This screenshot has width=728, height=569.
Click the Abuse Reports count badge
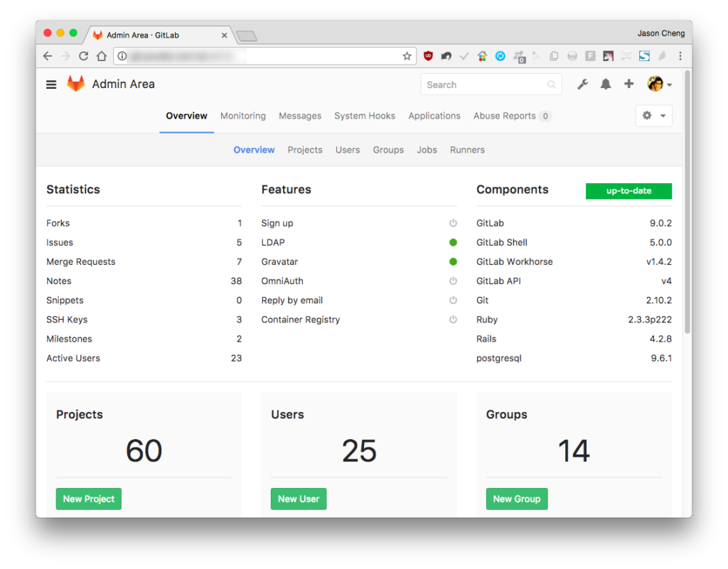click(x=545, y=116)
